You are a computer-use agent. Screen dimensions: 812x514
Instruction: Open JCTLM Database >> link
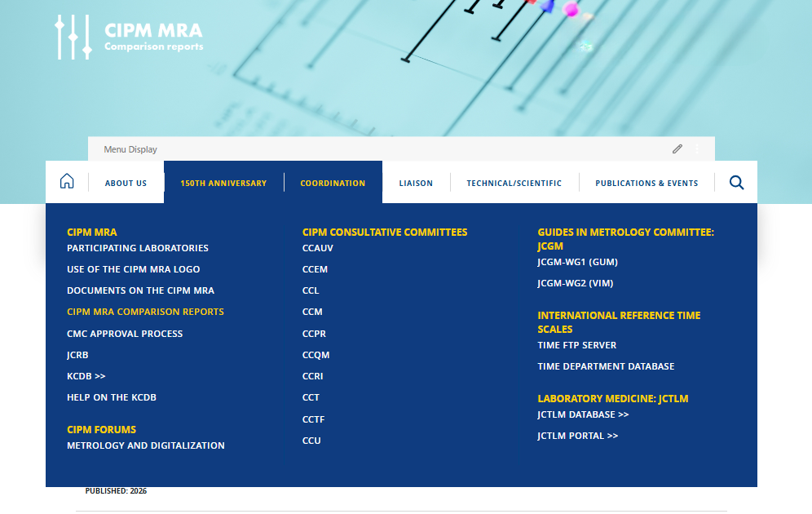583,414
